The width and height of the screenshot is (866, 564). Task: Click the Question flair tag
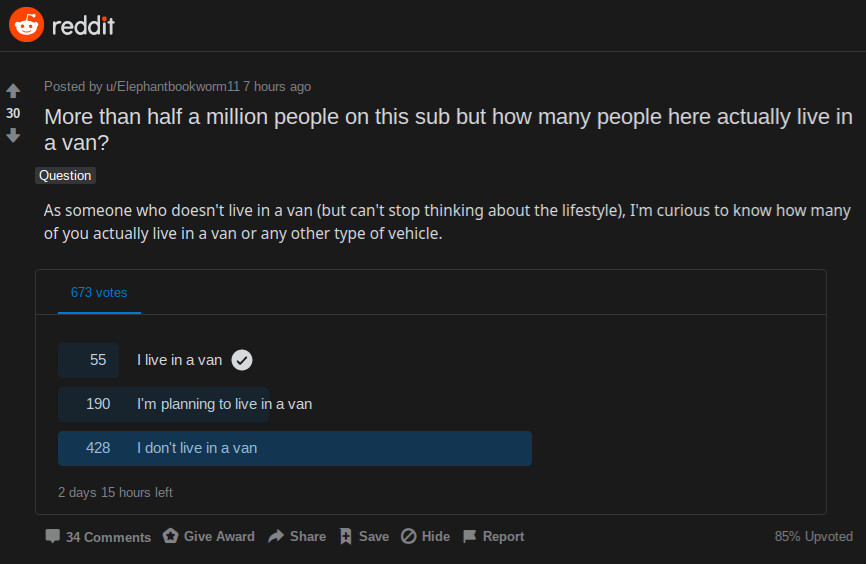[x=65, y=176]
